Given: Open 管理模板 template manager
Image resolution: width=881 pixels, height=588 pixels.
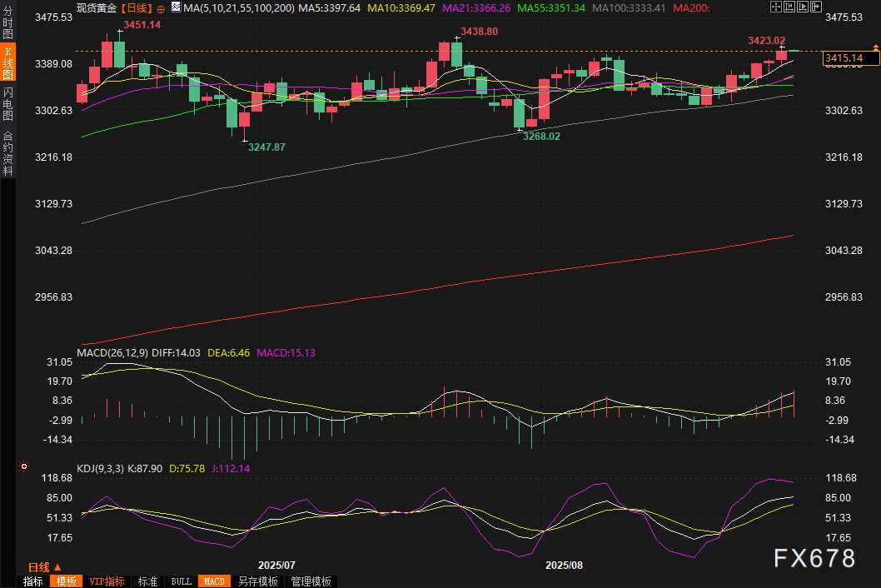Looking at the screenshot, I should pos(311,581).
